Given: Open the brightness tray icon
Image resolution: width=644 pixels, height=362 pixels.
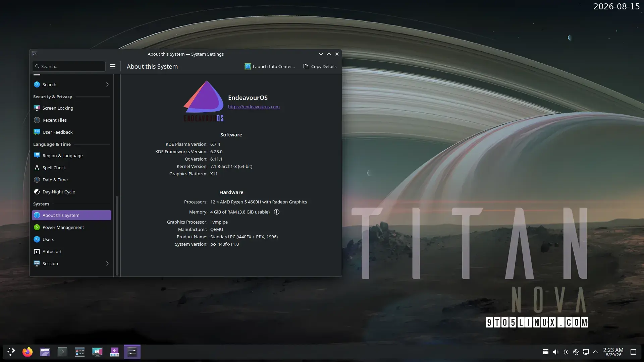Looking at the screenshot, I should point(566,352).
